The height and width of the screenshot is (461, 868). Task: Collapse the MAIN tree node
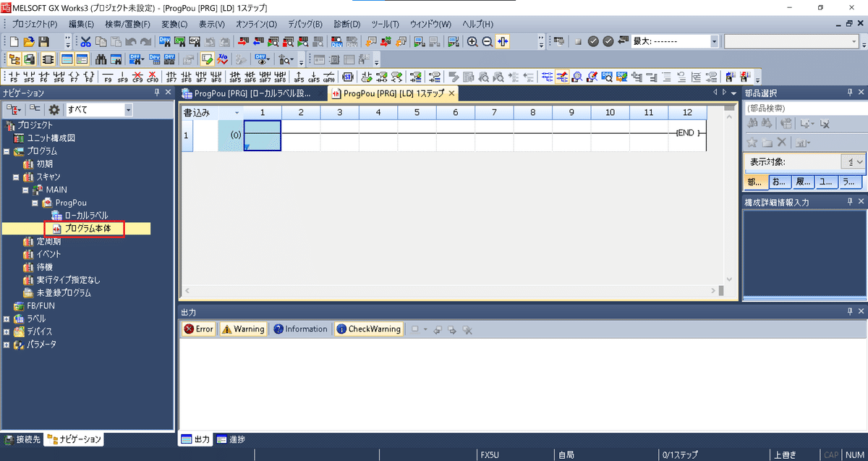(25, 190)
